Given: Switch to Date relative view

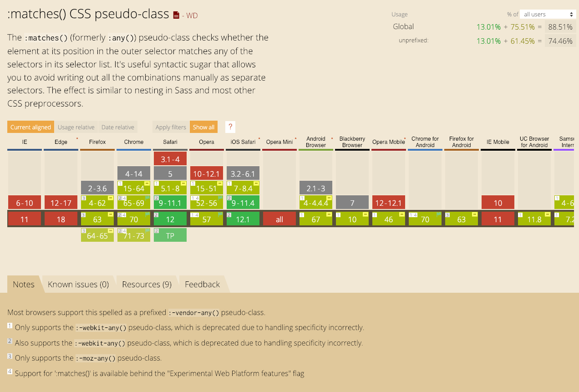Looking at the screenshot, I should click(118, 127).
